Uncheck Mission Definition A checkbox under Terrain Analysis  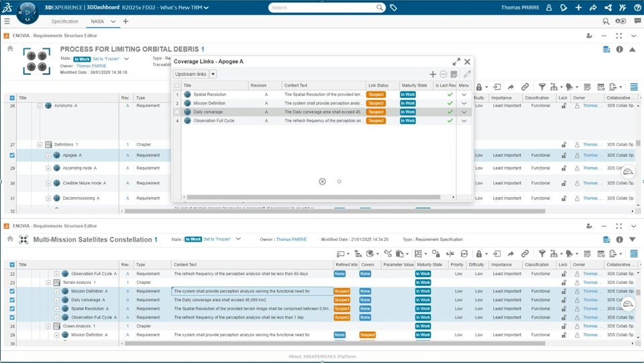(12, 291)
